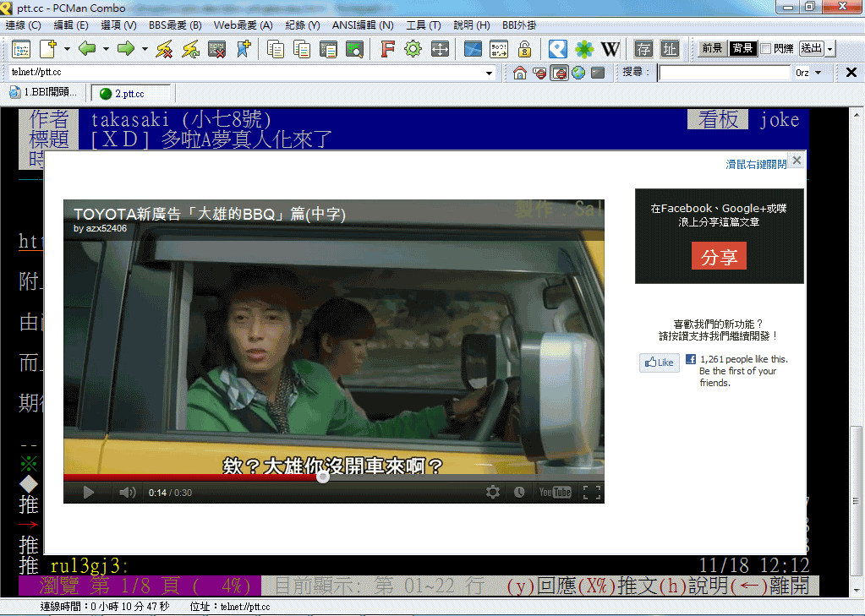
Task: Click the magnifier search-screen icon
Action: (355, 49)
